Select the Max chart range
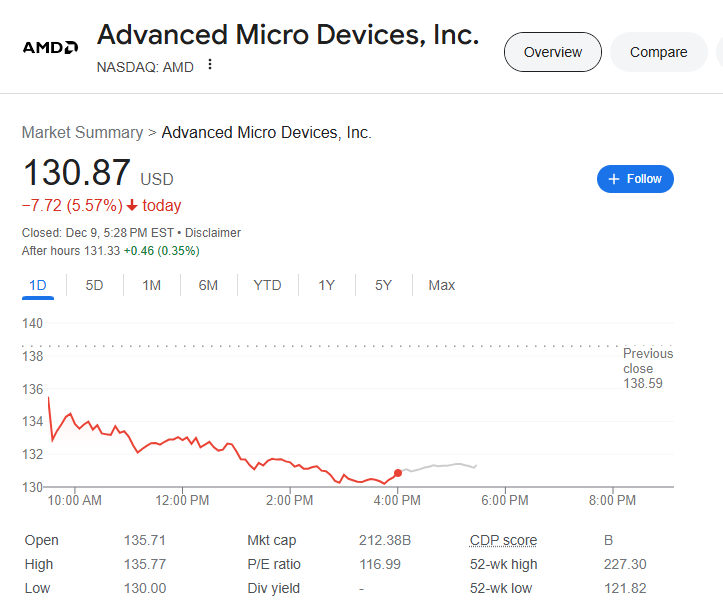The width and height of the screenshot is (723, 609). pyautogui.click(x=441, y=285)
